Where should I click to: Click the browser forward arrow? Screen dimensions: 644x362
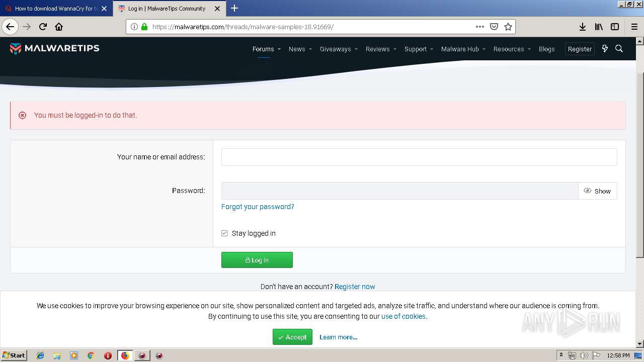point(27,27)
